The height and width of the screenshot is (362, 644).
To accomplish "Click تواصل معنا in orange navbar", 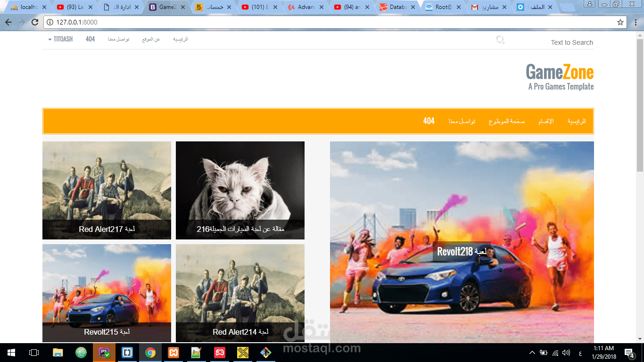I will 462,121.
